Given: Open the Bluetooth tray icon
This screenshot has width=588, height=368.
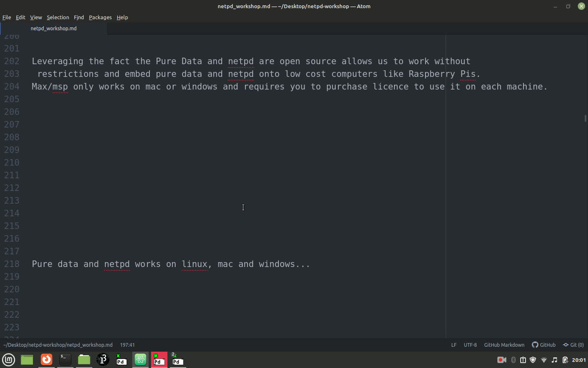Looking at the screenshot, I should click(x=513, y=360).
